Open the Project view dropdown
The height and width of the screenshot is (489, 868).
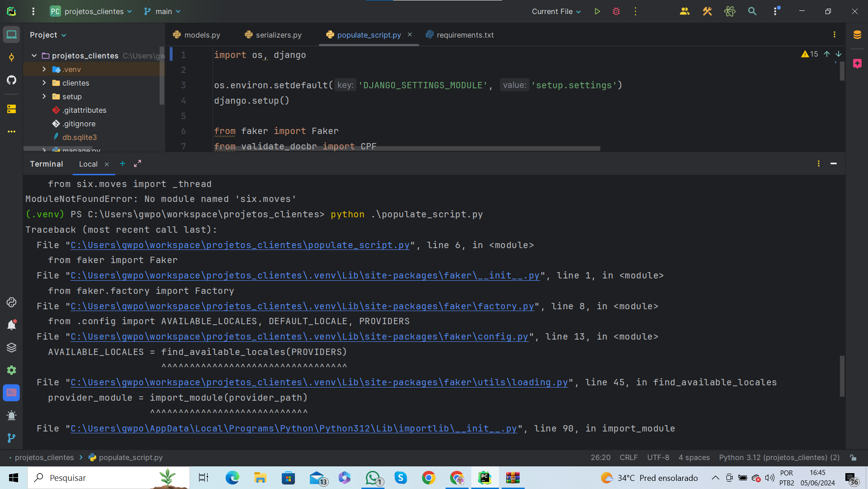(48, 35)
